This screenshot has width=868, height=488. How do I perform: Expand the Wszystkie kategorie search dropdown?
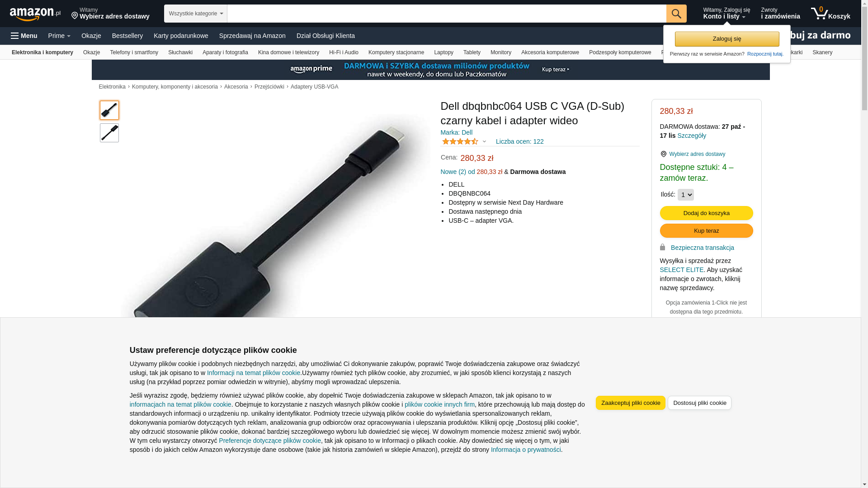[196, 14]
